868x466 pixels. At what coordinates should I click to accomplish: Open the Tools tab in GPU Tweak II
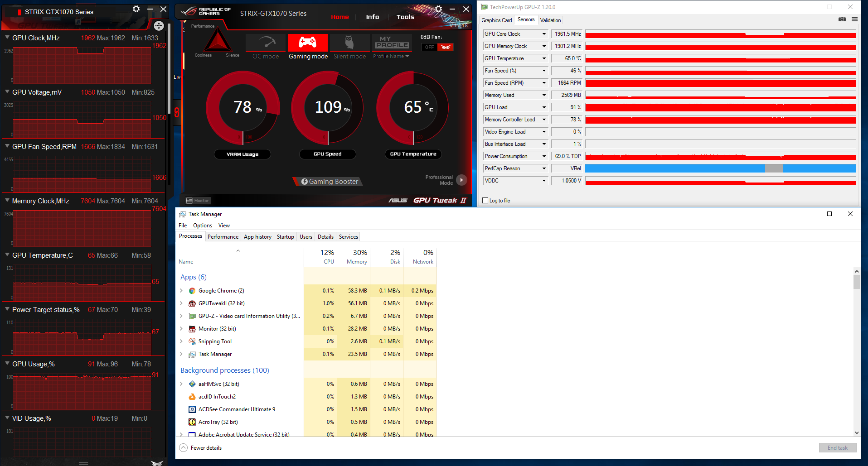tap(405, 17)
